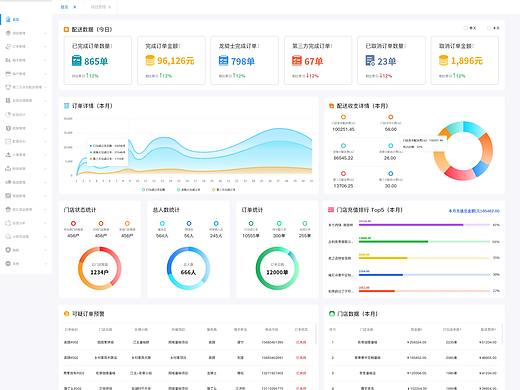Click the blue icon beside 798单
520x390 pixels.
(223, 60)
